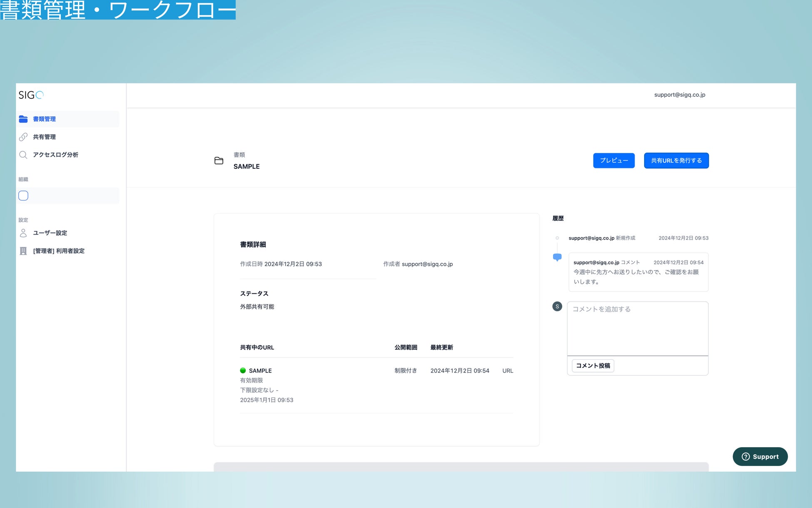Image resolution: width=812 pixels, height=508 pixels.
Task: Select the organization square checkbox in sidebar
Action: click(x=23, y=196)
